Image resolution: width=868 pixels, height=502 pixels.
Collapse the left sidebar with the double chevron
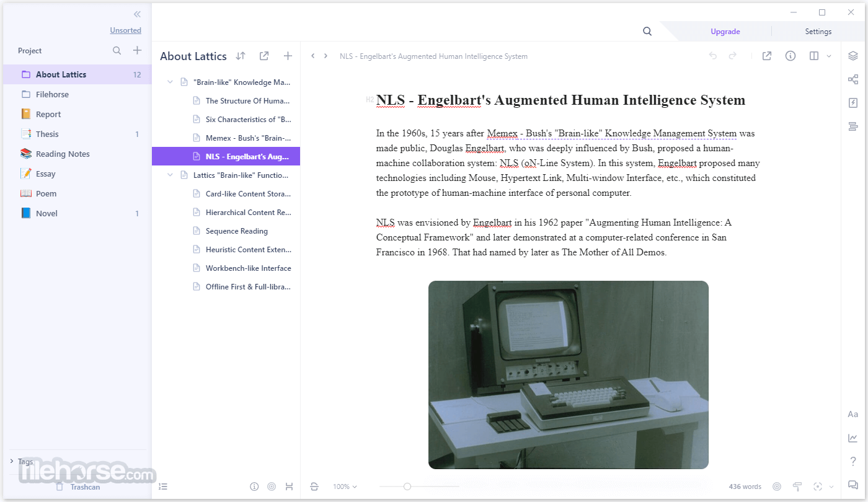(137, 14)
